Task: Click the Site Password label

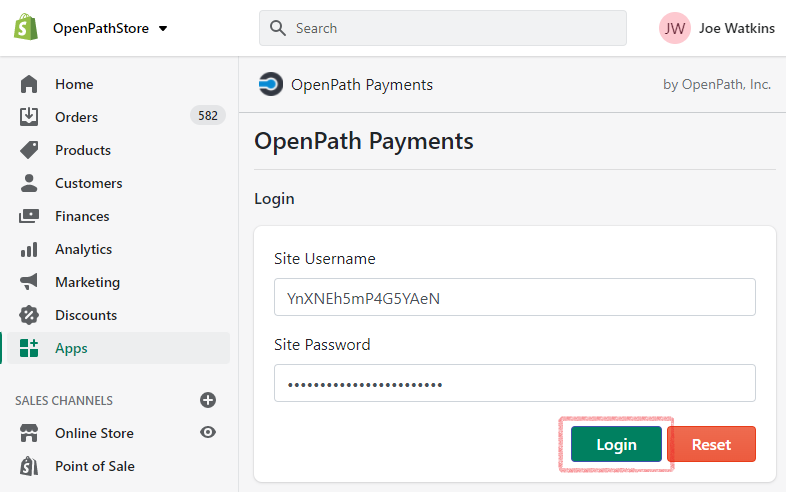Action: coord(322,345)
